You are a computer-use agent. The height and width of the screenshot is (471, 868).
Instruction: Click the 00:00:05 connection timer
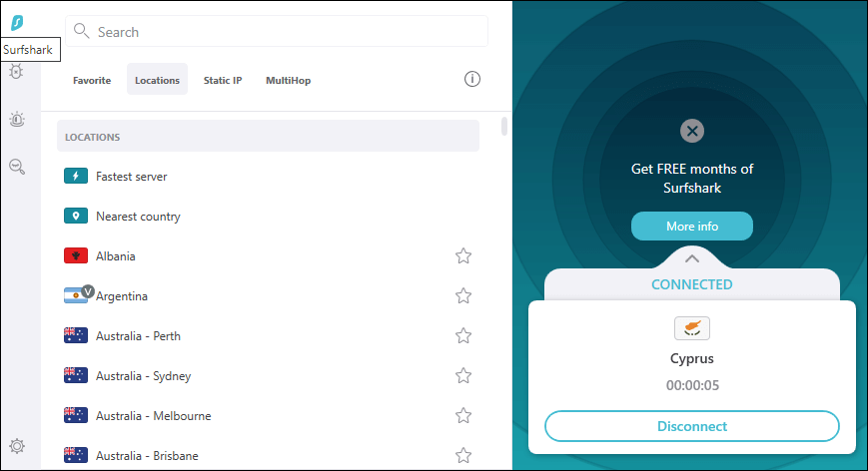click(692, 385)
